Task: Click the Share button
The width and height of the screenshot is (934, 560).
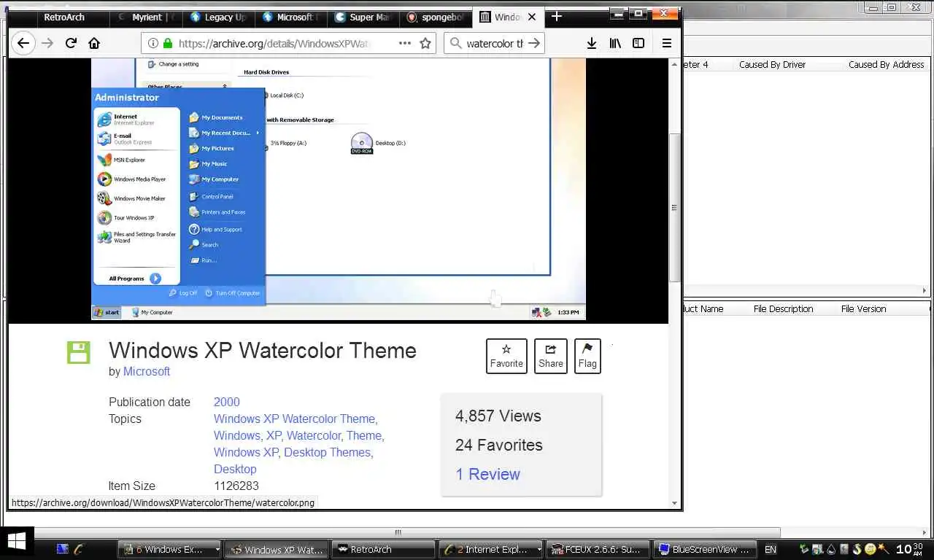Action: 551,356
